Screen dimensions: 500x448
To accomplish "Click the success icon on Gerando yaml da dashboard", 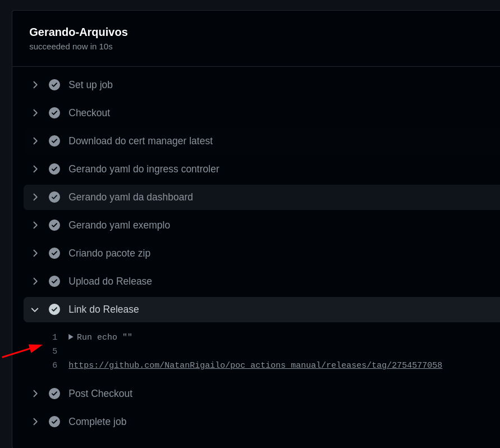I will point(54,197).
